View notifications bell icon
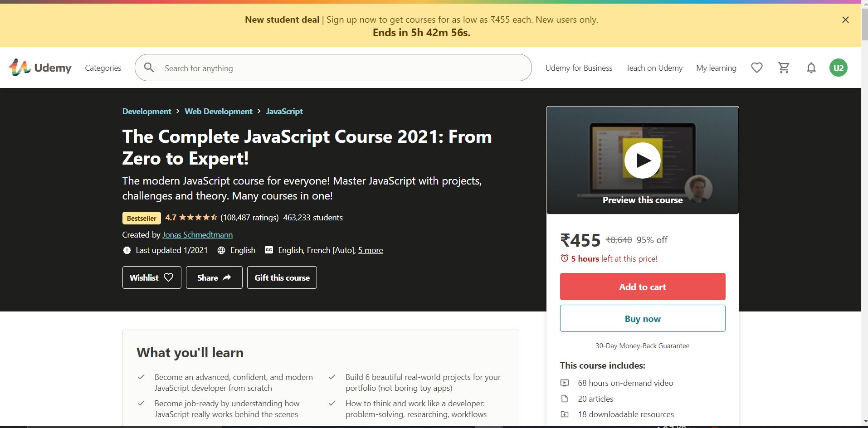The width and height of the screenshot is (868, 428). click(x=811, y=68)
